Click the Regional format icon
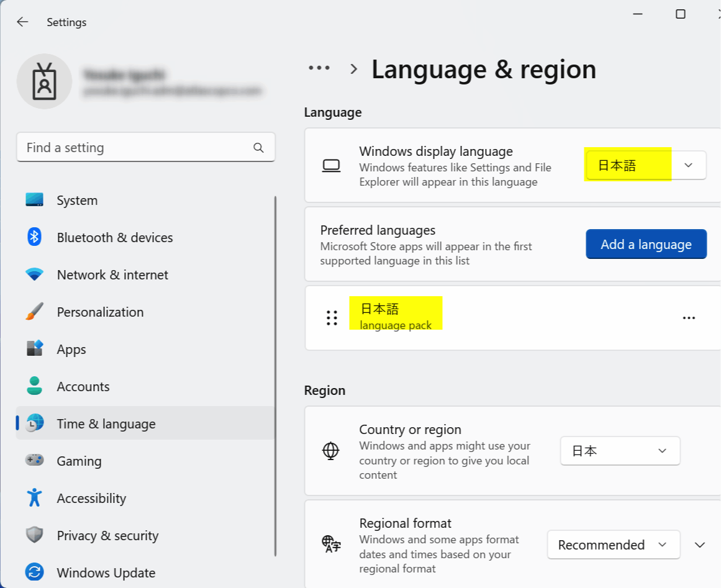This screenshot has width=721, height=588. [331, 545]
